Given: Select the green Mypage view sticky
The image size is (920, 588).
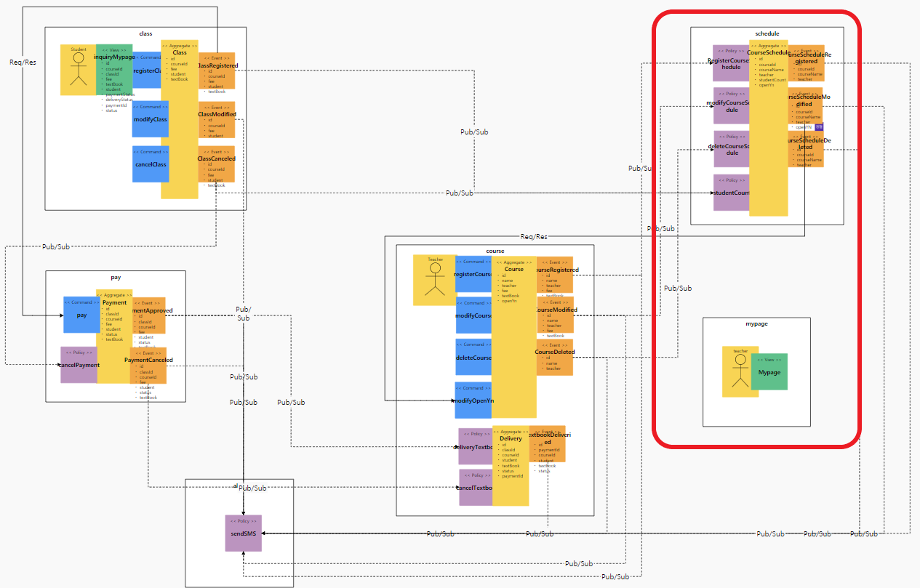Looking at the screenshot, I should [769, 371].
